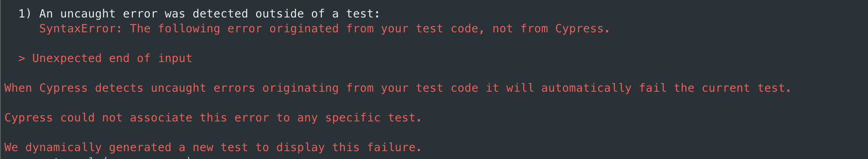Click the word Unexpected in the error

pos(67,59)
